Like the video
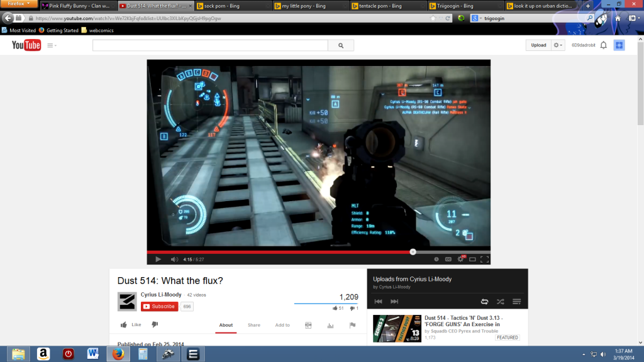 131,325
